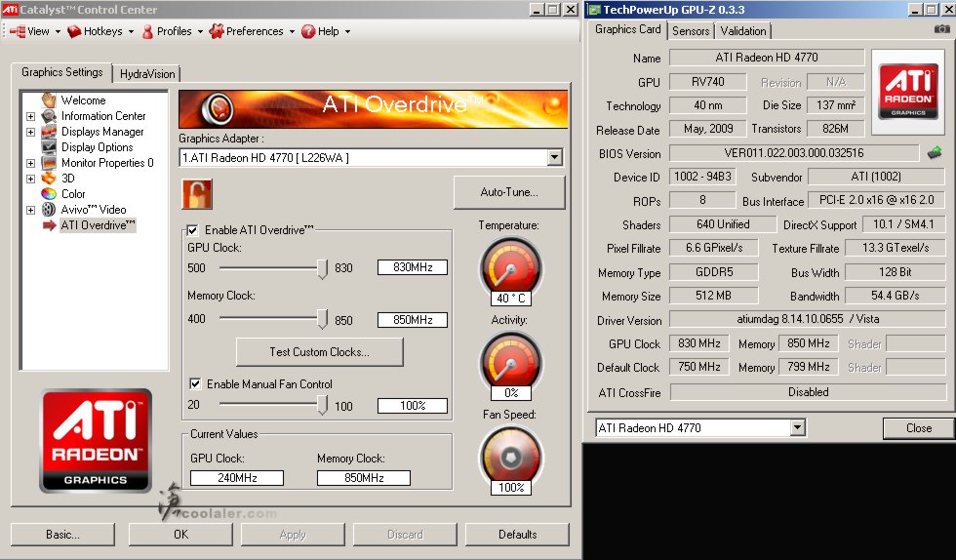Click the OK button
The height and width of the screenshot is (560, 956).
click(180, 535)
